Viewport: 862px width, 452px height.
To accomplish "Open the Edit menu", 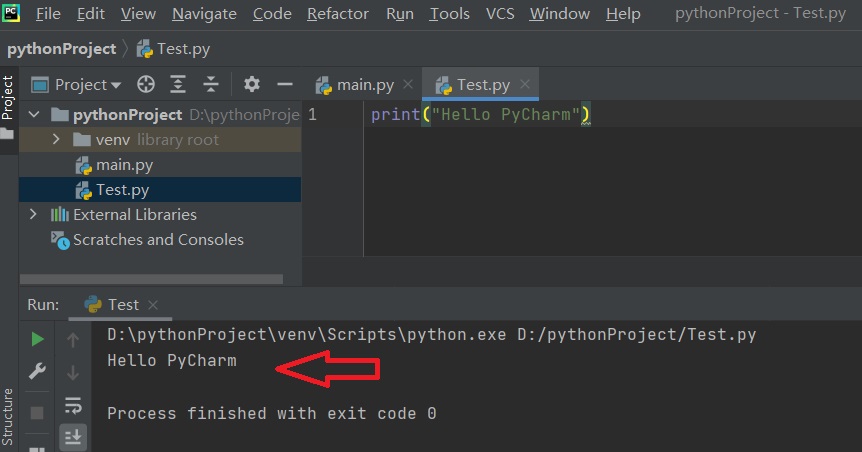I will (91, 13).
